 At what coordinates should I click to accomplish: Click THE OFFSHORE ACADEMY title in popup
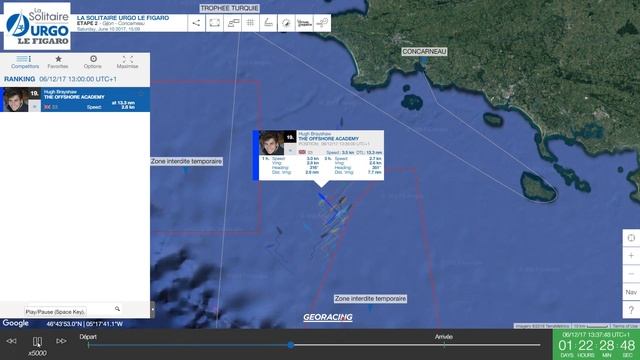pos(329,139)
